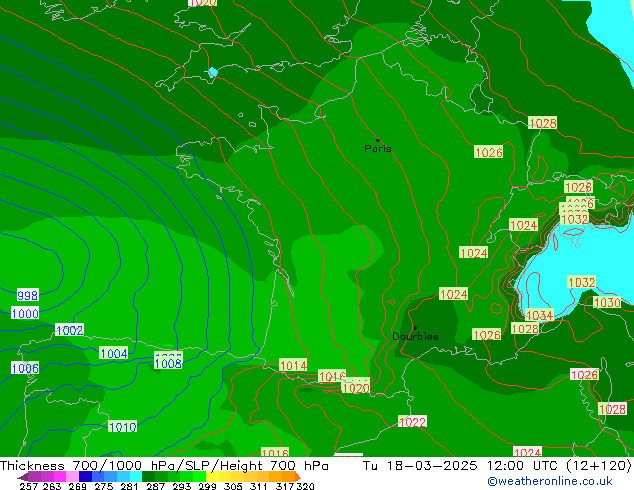634x490 pixels.
Task: Pick the yellow legend swatch above 299
Action: [212, 476]
